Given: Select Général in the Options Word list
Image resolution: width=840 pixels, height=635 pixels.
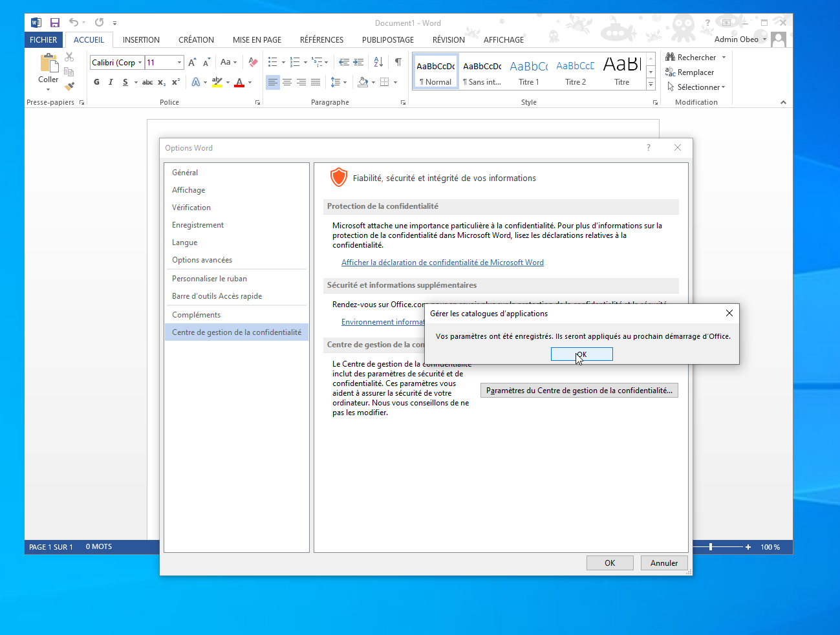Looking at the screenshot, I should [x=237, y=173].
